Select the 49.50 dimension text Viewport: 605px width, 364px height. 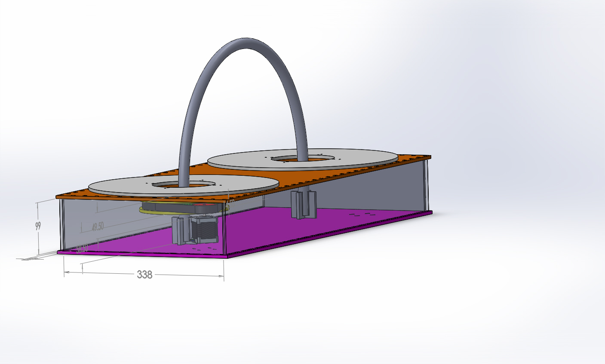click(x=98, y=226)
